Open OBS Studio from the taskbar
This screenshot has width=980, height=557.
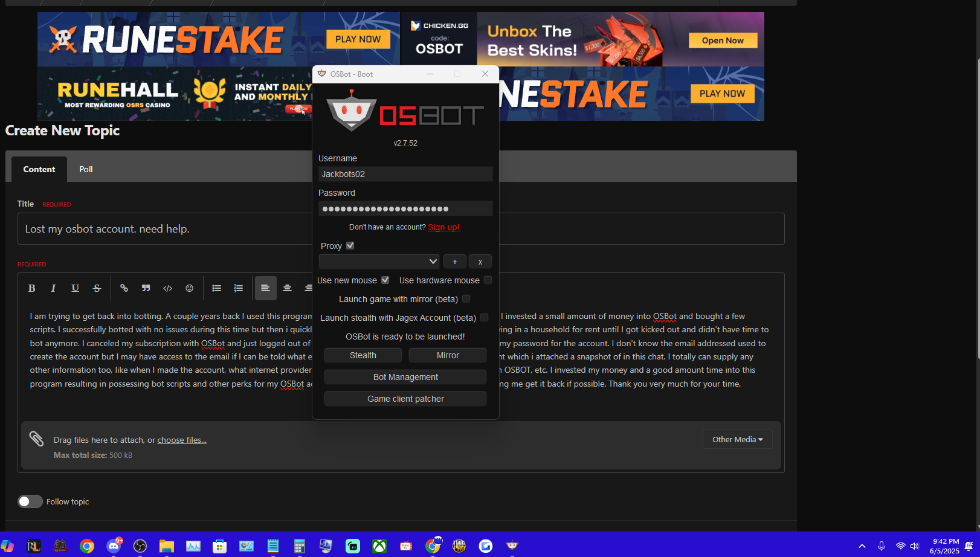coord(140,546)
